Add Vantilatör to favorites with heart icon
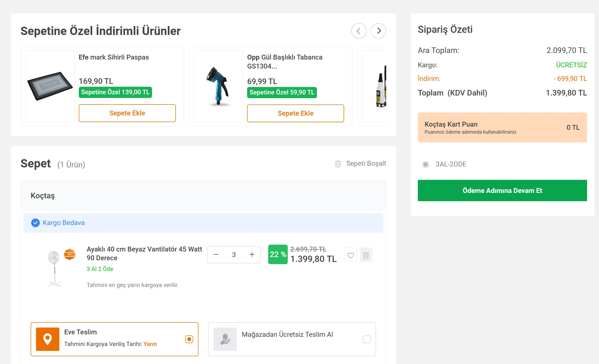Viewport: 599px width, 364px height. click(x=351, y=255)
